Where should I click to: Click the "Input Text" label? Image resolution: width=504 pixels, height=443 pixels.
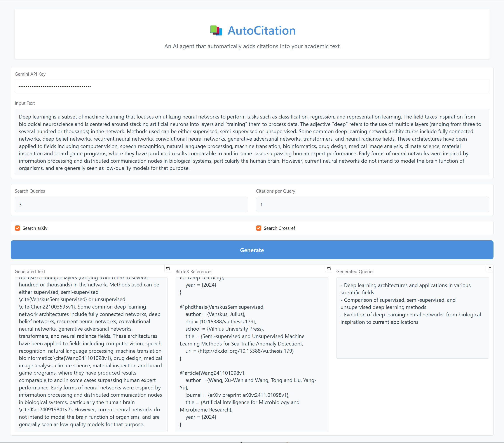click(25, 103)
